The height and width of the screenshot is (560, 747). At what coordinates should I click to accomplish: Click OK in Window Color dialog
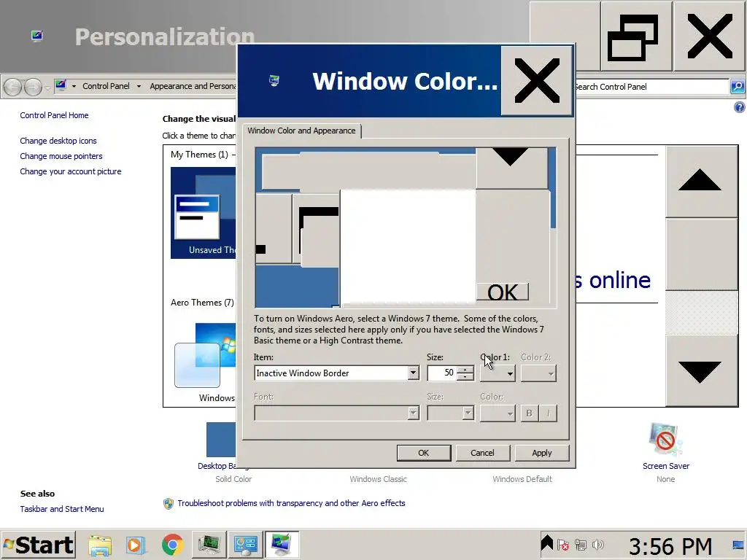pyautogui.click(x=424, y=453)
